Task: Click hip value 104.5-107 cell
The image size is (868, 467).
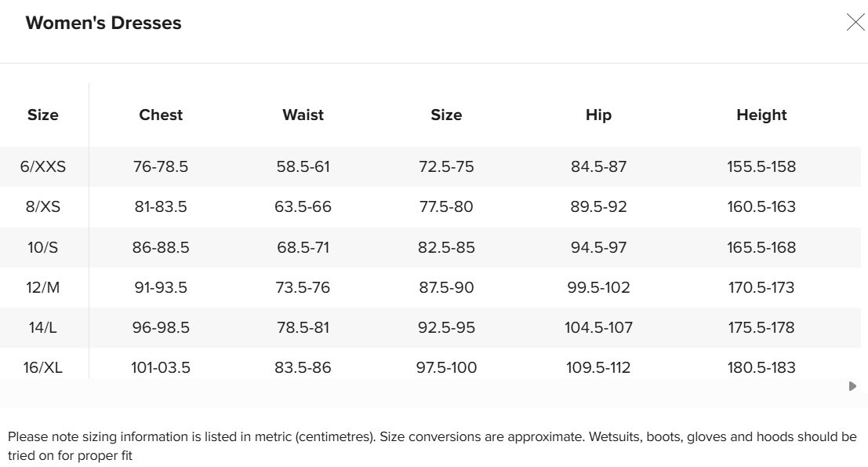Action: click(x=598, y=327)
